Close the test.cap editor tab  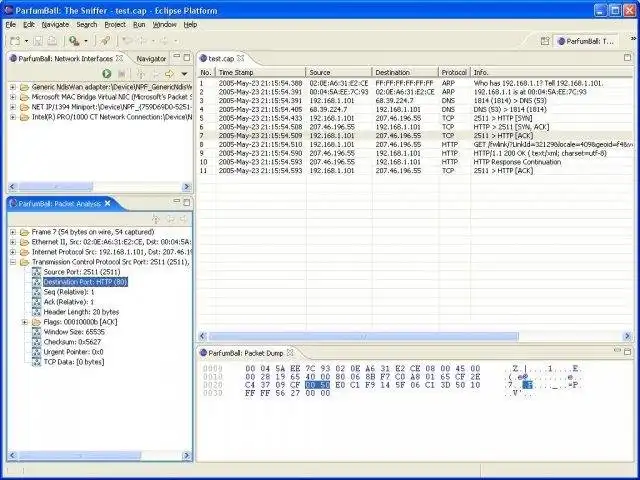(x=241, y=58)
